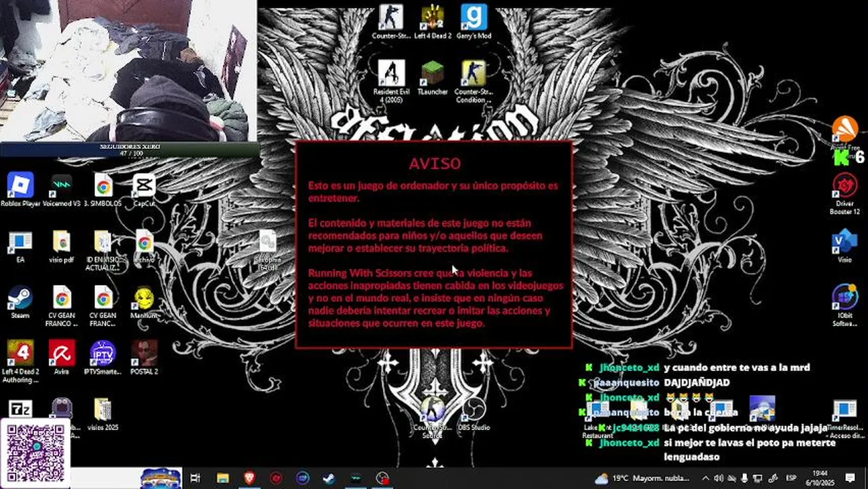The height and width of the screenshot is (489, 868).
Task: Launch Left 4 Dead 2 beside Garry's Mod
Action: point(433,21)
